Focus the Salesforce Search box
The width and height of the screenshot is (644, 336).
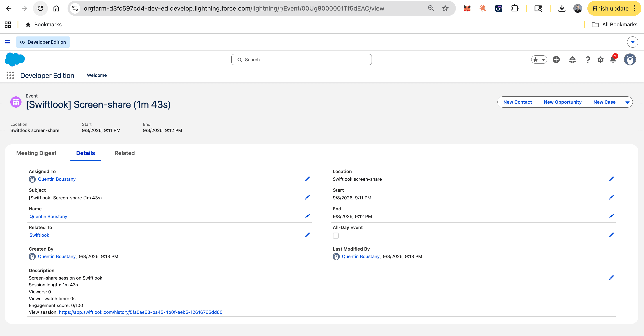coord(302,60)
